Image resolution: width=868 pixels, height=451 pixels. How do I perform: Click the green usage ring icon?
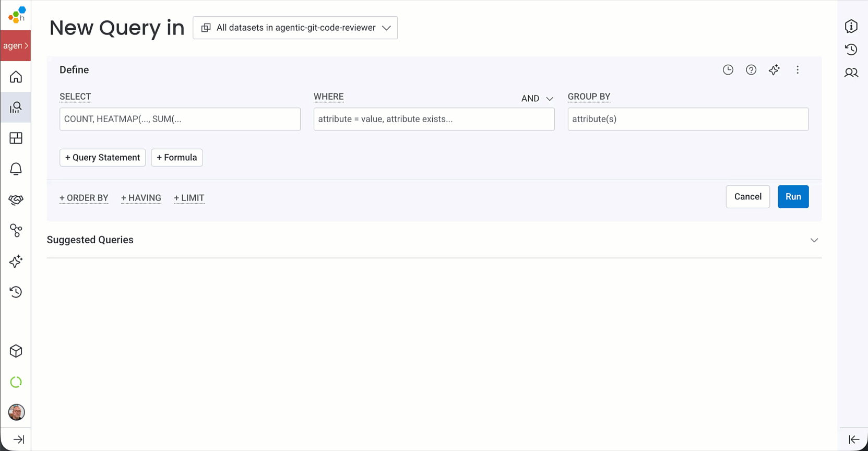click(x=16, y=382)
